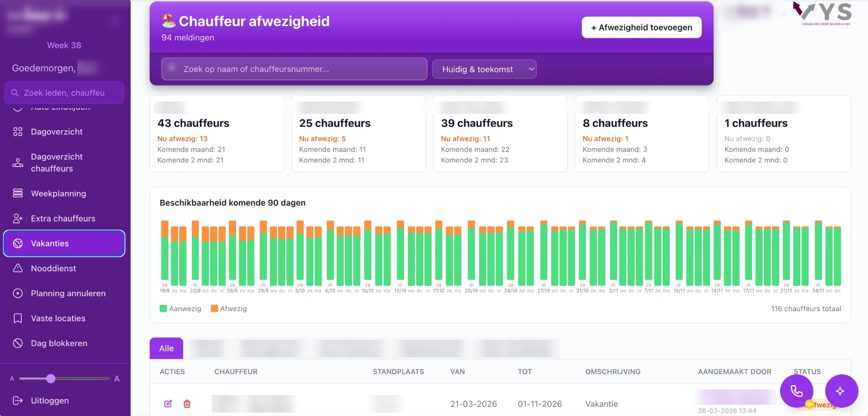
Task: Click Uitloggen to sign out
Action: [x=50, y=401]
